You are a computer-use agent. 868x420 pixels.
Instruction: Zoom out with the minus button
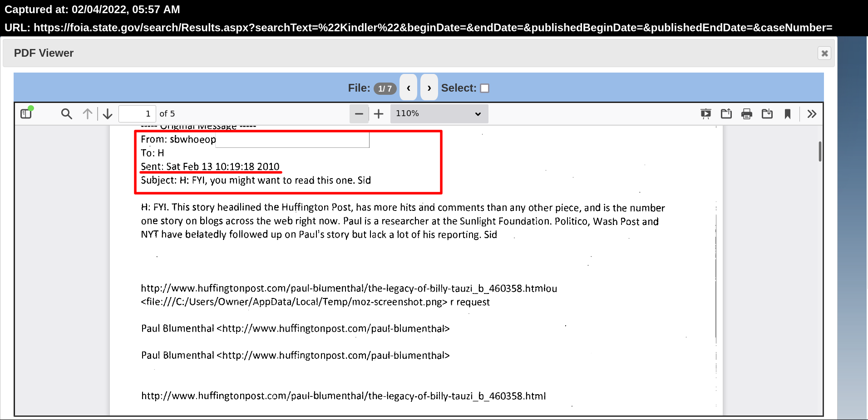pos(359,113)
